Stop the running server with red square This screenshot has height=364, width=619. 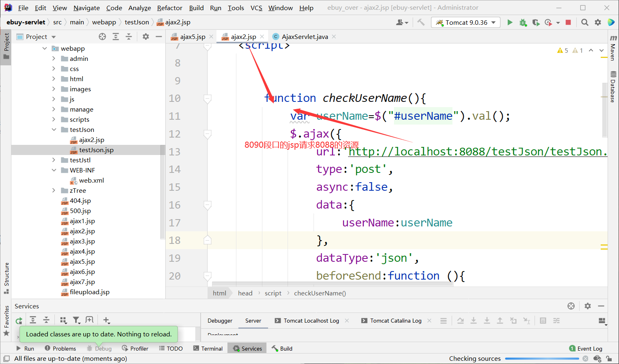[x=568, y=22]
